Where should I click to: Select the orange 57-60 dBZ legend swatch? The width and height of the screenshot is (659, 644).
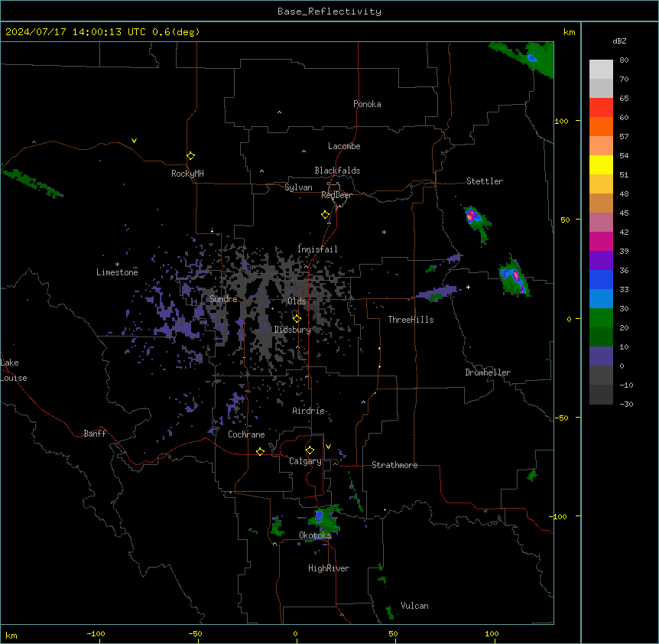tap(601, 126)
